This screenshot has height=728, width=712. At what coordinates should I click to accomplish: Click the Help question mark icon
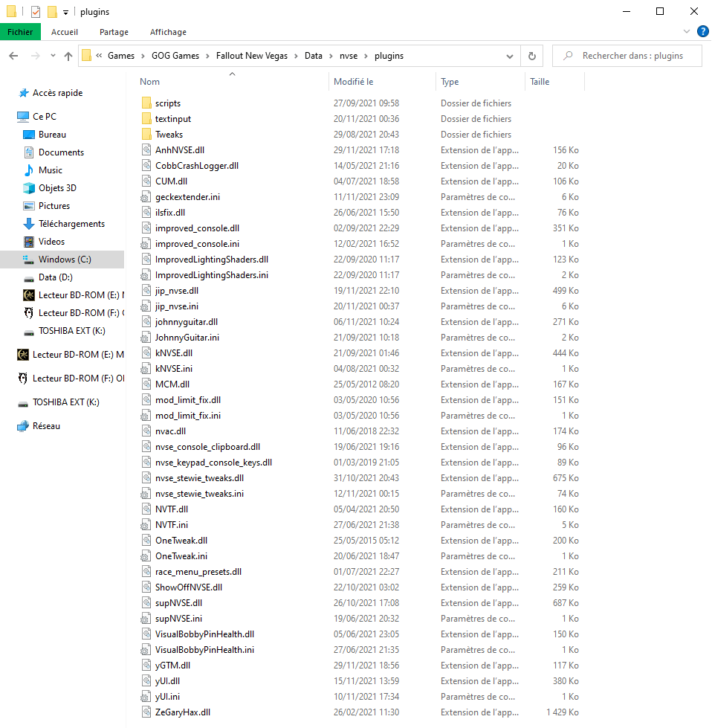(703, 31)
